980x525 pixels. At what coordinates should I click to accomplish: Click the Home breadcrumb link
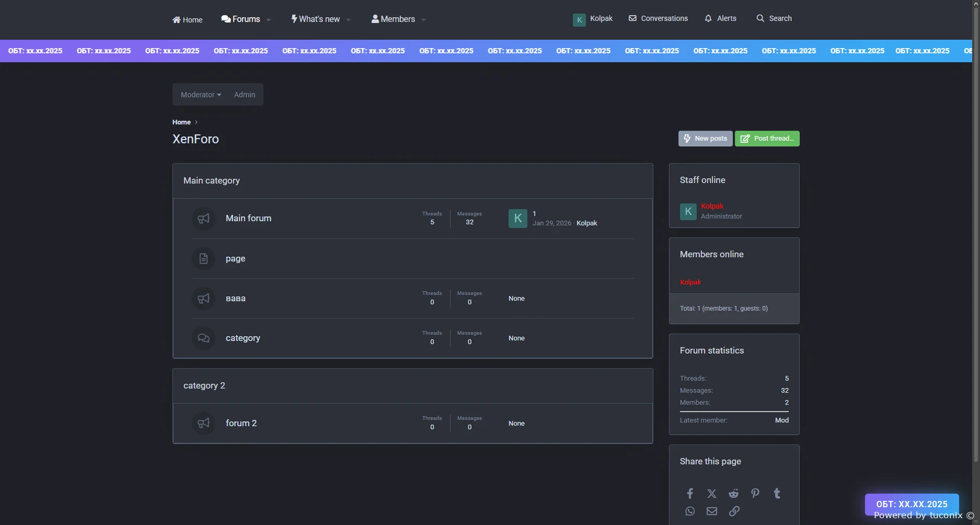[181, 122]
